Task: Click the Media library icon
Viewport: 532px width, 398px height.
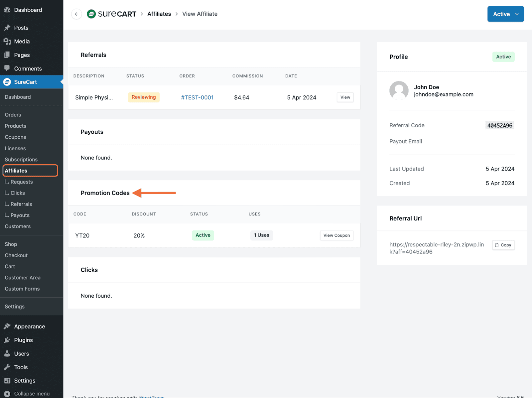Action: point(7,41)
